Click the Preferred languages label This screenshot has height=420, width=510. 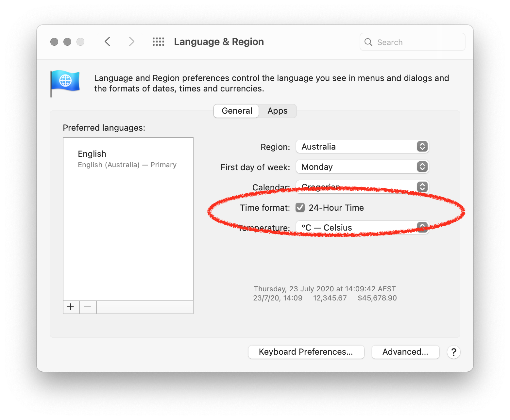104,128
